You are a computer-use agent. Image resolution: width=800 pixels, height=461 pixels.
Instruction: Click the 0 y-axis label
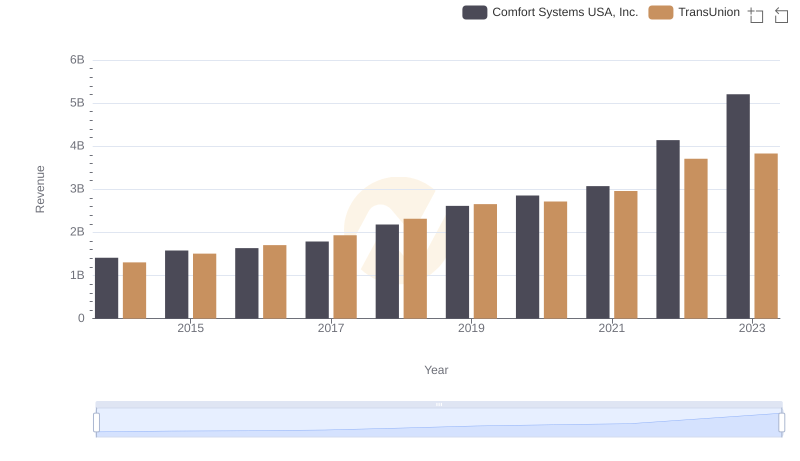point(81,318)
